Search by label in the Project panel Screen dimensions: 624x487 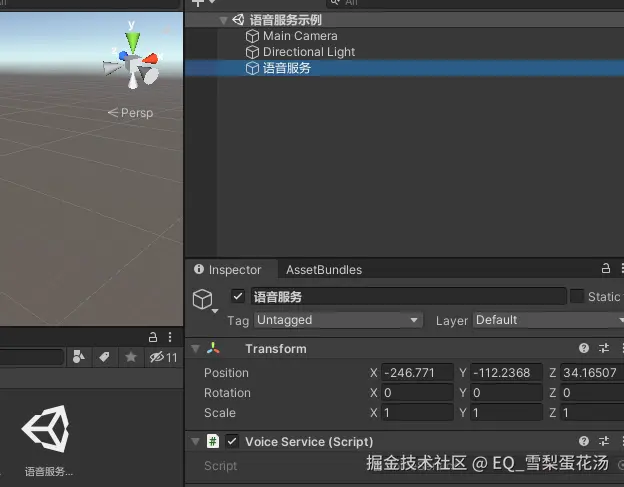tap(105, 357)
